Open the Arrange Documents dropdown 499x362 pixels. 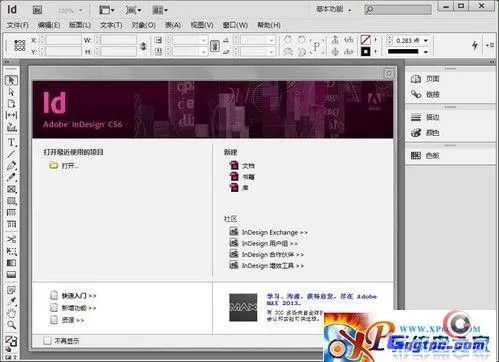click(160, 10)
